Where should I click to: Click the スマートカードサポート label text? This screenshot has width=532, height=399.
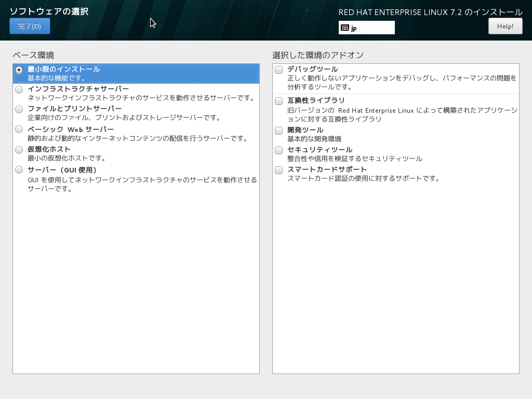click(327, 169)
